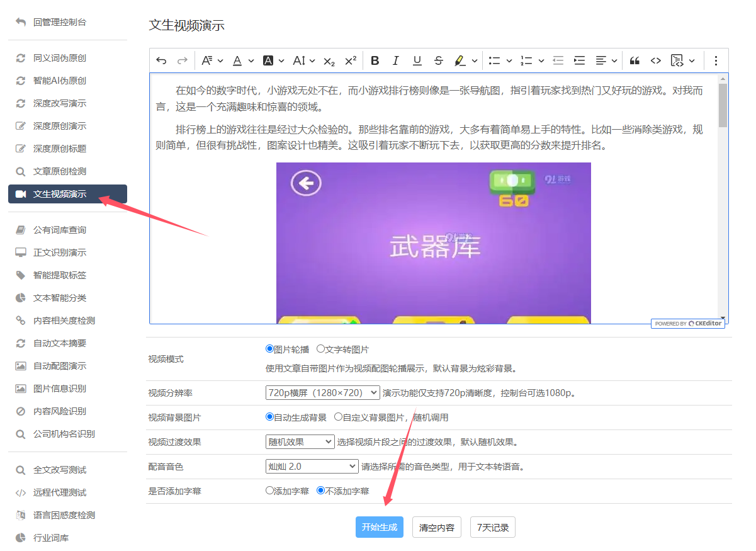Expand the highlight color options arrow

point(474,60)
